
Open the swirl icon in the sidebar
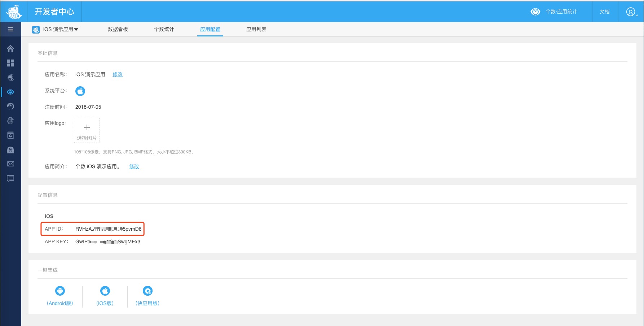(10, 106)
